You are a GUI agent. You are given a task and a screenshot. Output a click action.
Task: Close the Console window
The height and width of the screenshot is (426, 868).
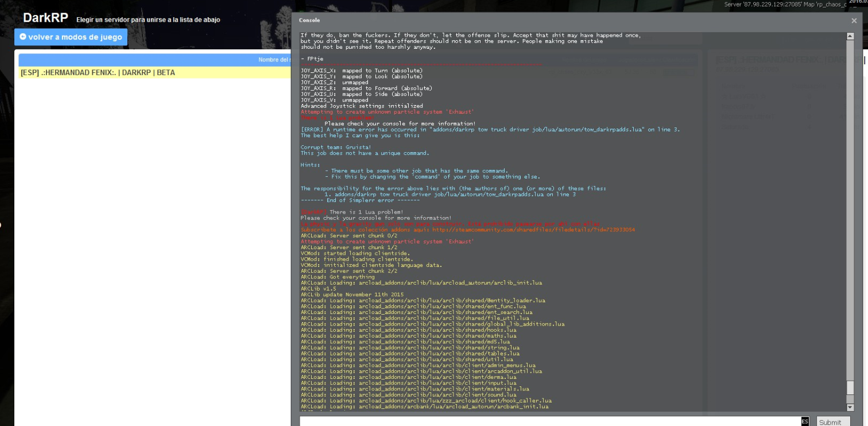[x=854, y=20]
